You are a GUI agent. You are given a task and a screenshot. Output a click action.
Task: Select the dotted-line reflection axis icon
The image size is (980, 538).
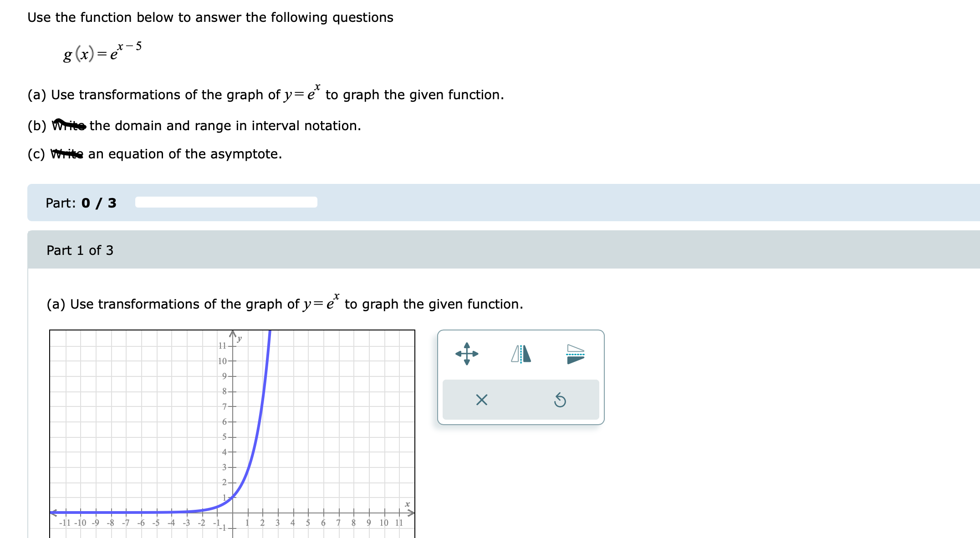[x=575, y=355]
